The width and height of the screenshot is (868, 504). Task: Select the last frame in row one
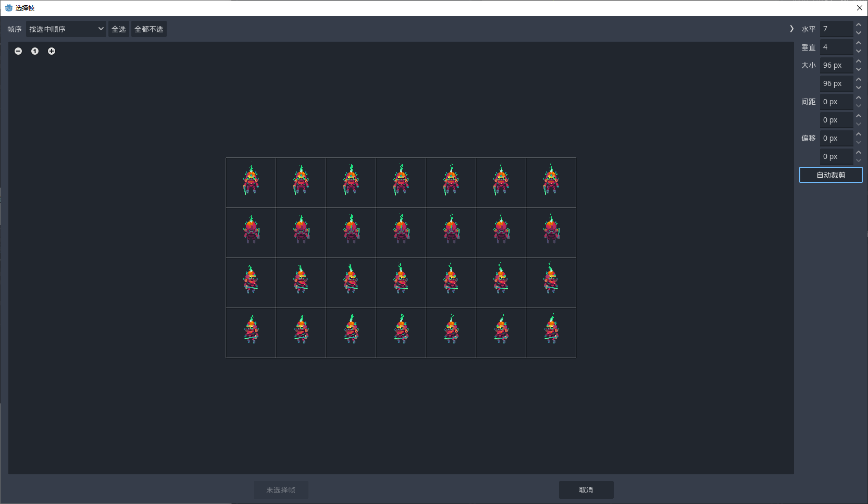tap(551, 183)
